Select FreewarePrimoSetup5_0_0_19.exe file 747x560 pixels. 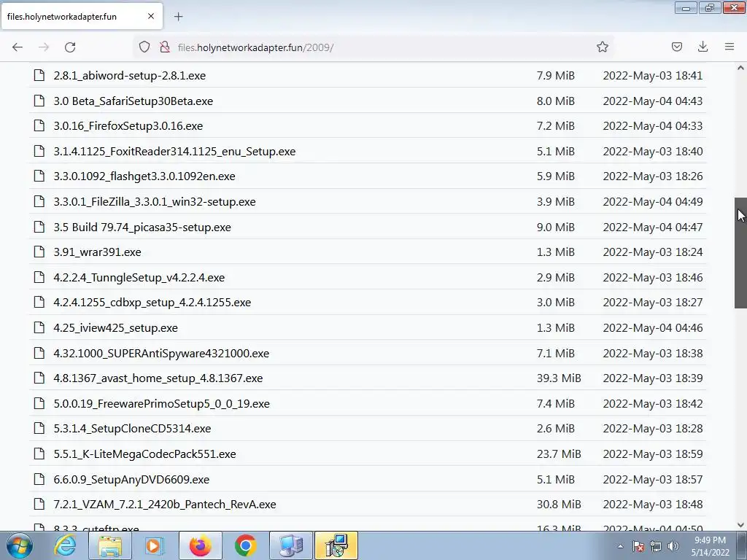161,404
